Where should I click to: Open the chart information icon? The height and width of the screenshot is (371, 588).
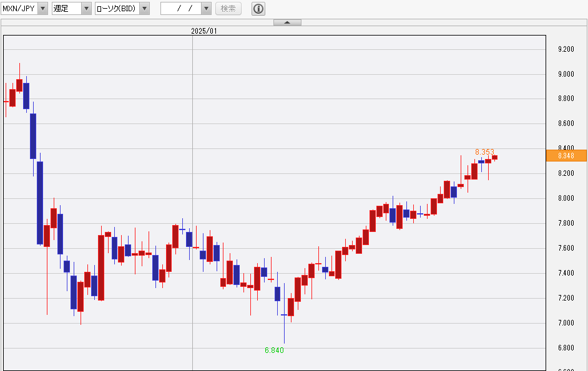click(258, 9)
